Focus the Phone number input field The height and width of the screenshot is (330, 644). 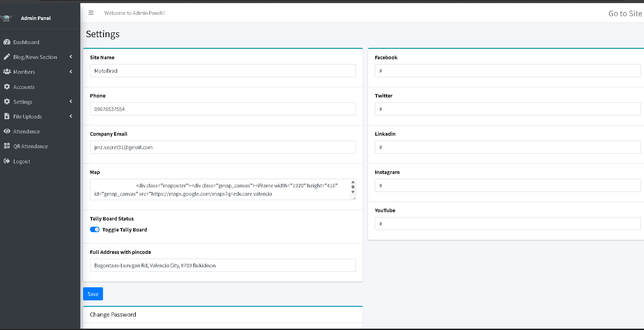coord(223,109)
